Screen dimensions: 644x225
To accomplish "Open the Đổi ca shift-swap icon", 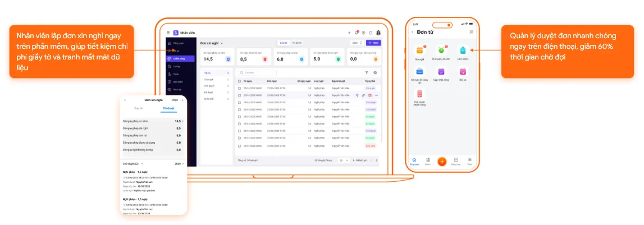I will click(463, 71).
